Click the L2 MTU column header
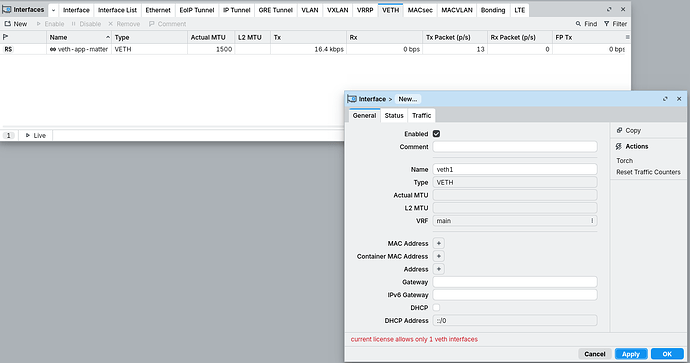This screenshot has width=690, height=363. click(x=252, y=37)
